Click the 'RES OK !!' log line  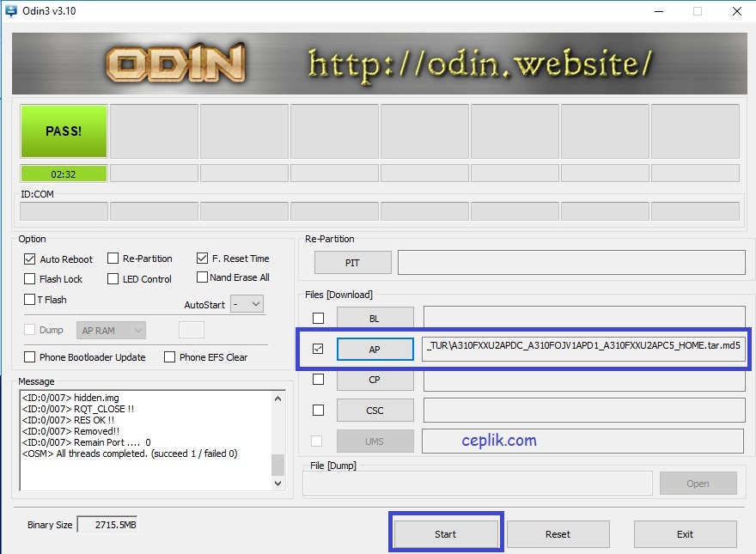(x=68, y=420)
